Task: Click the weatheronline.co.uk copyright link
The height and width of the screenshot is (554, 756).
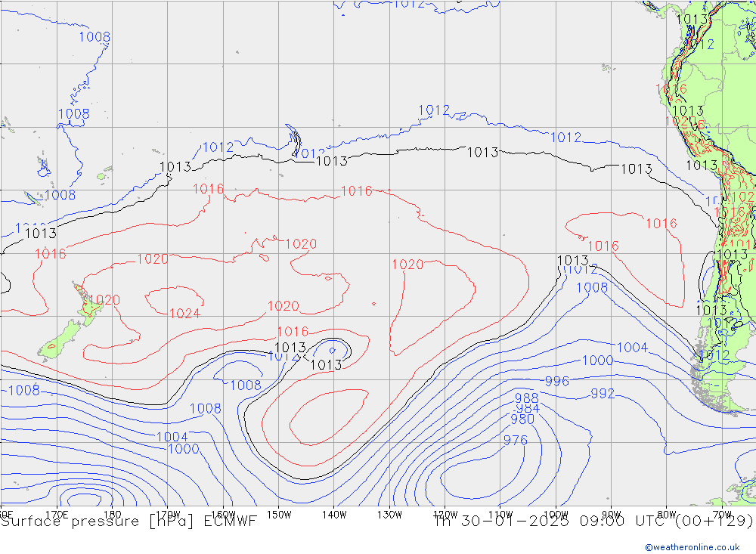Action: (692, 546)
